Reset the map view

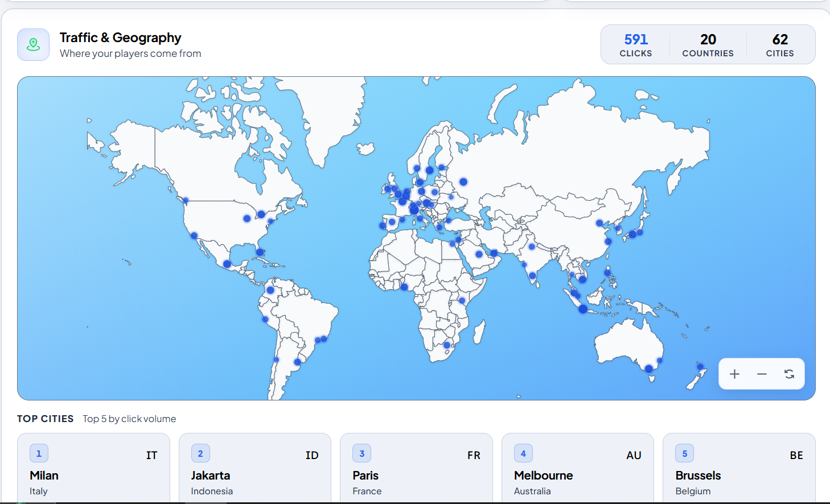tap(789, 374)
